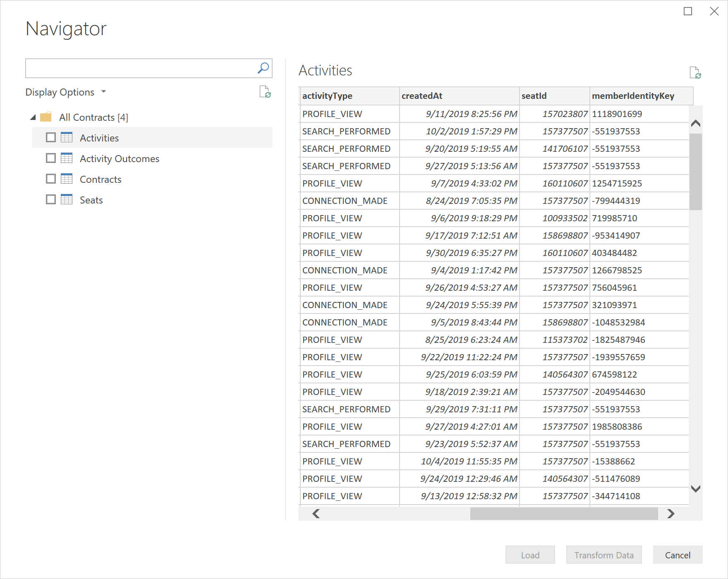
Task: Click the preview refresh icon above the table
Action: 695,73
